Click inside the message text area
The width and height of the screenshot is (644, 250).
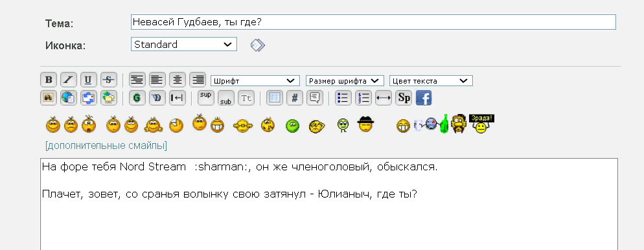click(x=329, y=204)
